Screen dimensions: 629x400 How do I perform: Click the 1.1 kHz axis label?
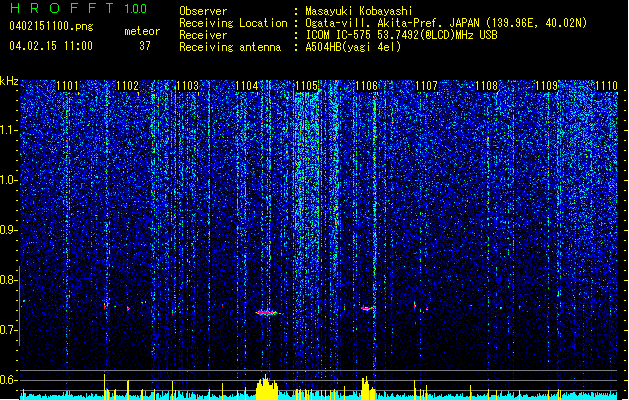[9, 130]
